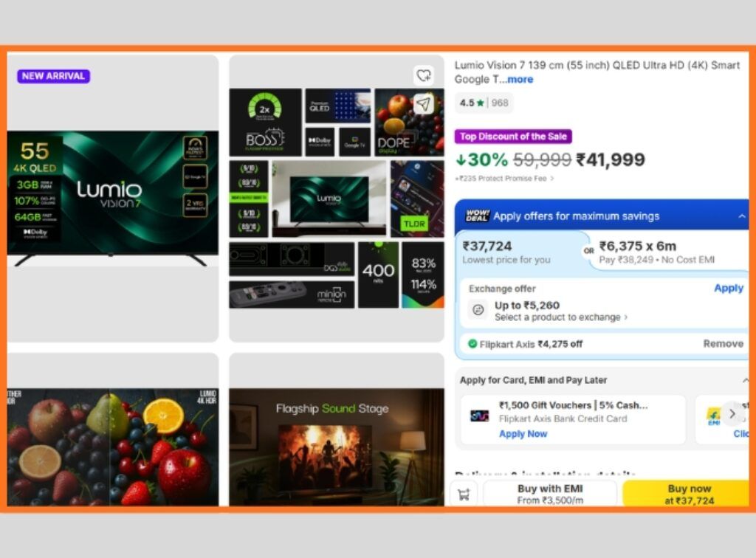Click the ₹41,999 price text
The image size is (756, 558).
[x=611, y=159]
